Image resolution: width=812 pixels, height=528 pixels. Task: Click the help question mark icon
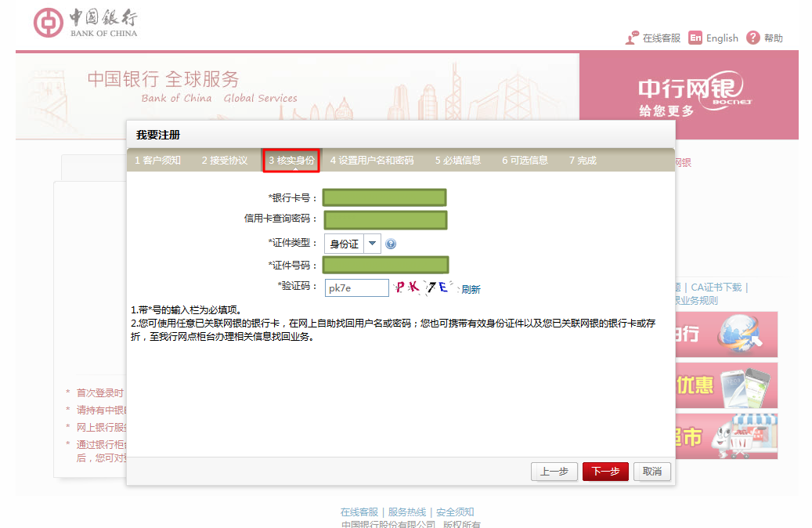pyautogui.click(x=753, y=38)
